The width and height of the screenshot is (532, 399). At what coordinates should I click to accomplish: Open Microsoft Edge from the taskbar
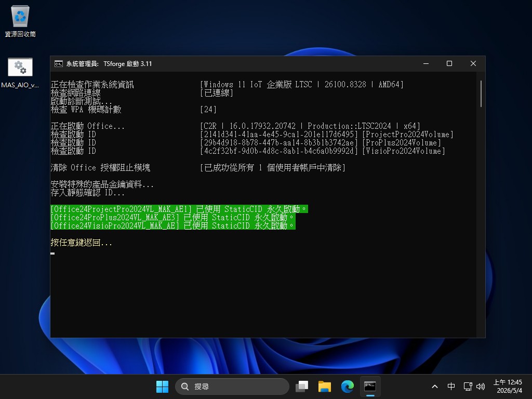coord(347,387)
